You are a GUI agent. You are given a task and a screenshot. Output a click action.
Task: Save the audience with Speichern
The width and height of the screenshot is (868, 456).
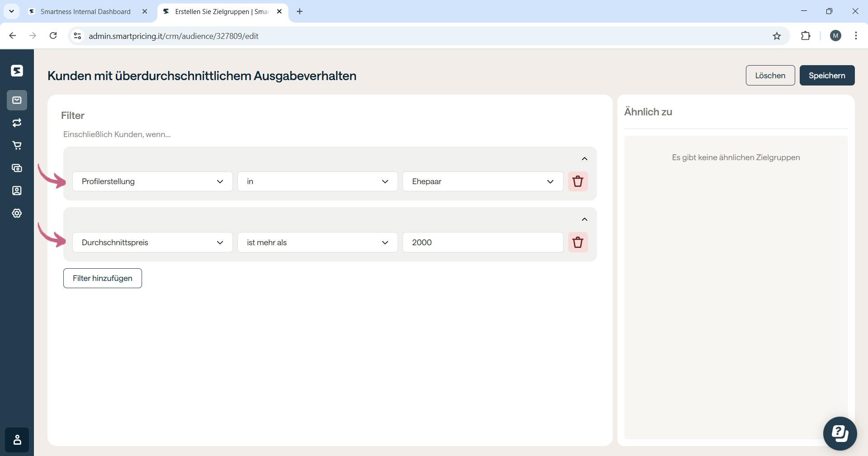(827, 76)
